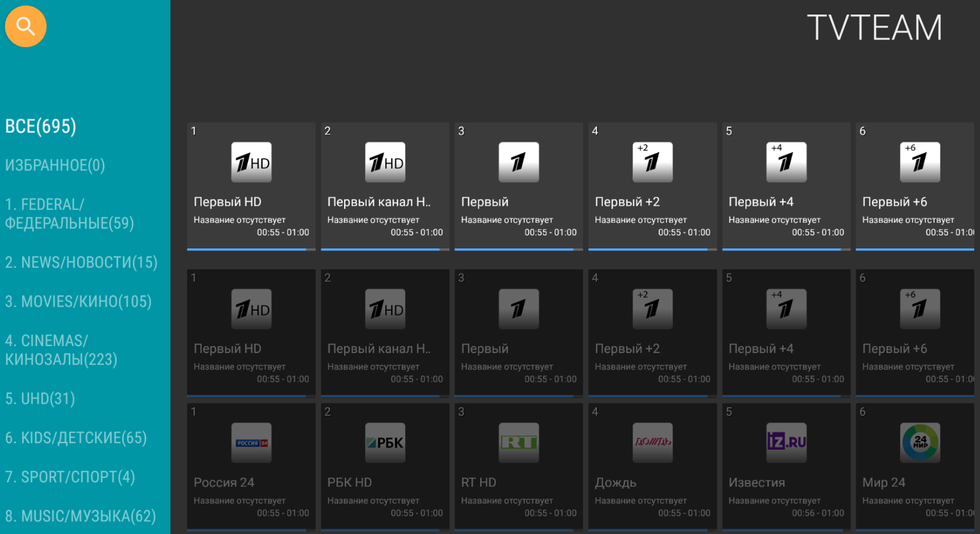Switch to NEWS/НОВОСТИ(15) category
The height and width of the screenshot is (534, 980).
pos(81,262)
